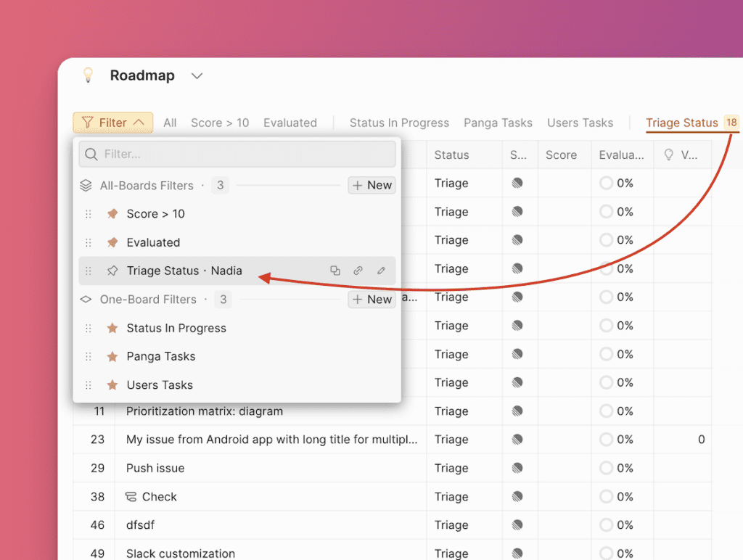Click the duplicate icon on Triage Status filter
This screenshot has height=560, width=743.
click(334, 271)
